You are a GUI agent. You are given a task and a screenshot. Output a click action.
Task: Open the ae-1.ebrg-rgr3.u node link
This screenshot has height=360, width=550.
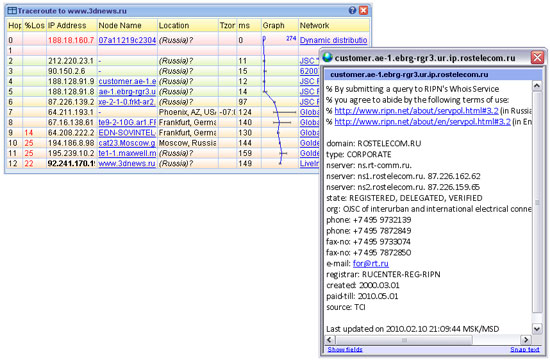coord(127,92)
